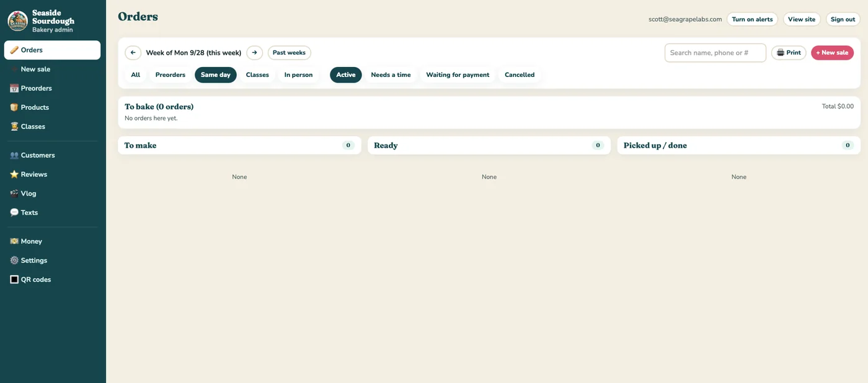Open Settings from the gear icon
The height and width of the screenshot is (383, 868).
[x=14, y=261]
